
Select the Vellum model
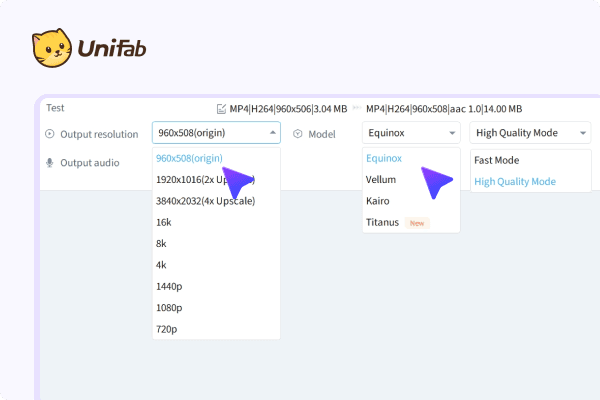[381, 180]
